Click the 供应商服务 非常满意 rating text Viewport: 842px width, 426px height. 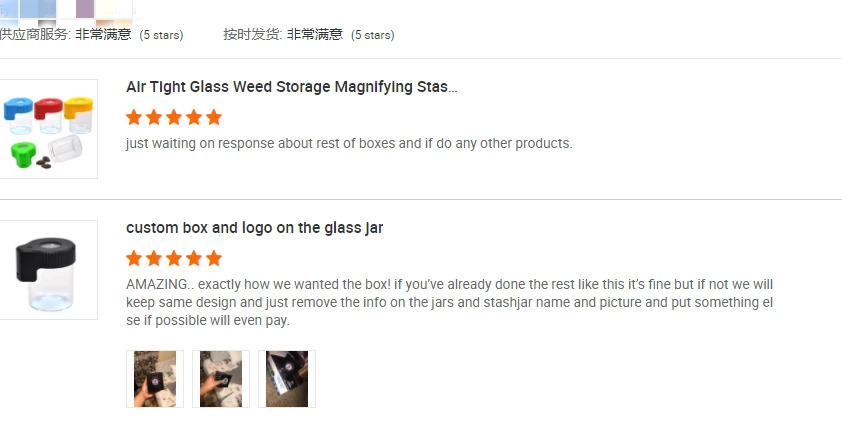[66, 34]
